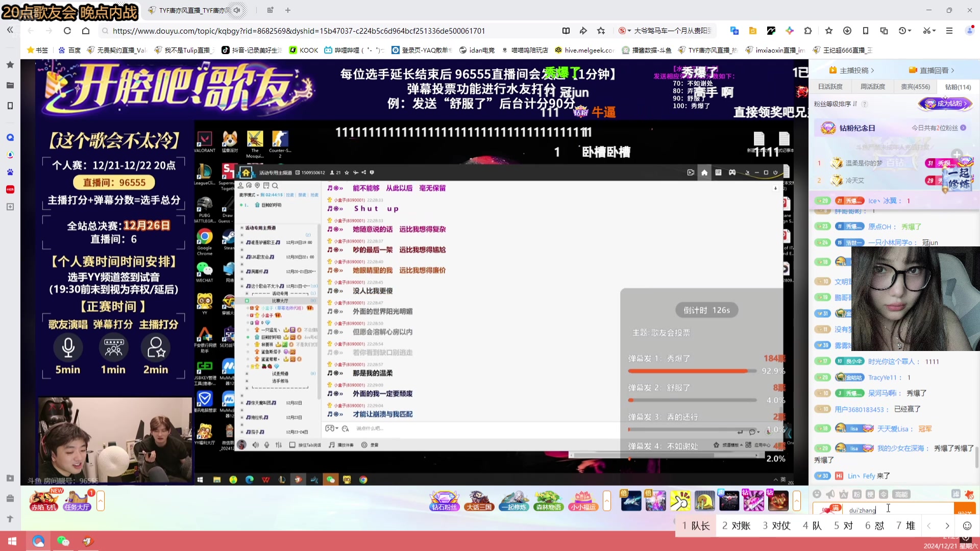The height and width of the screenshot is (551, 980).
Task: Open the 森林物语 activity icon
Action: [x=548, y=500]
